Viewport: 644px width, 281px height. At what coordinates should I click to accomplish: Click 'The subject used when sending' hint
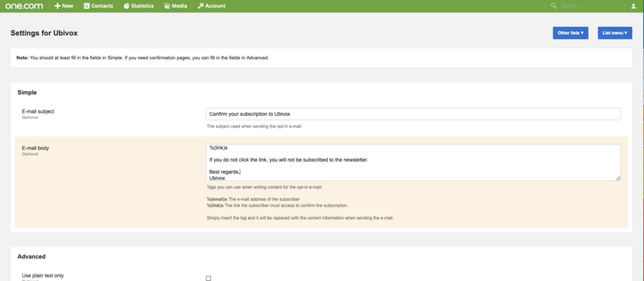[x=254, y=126]
